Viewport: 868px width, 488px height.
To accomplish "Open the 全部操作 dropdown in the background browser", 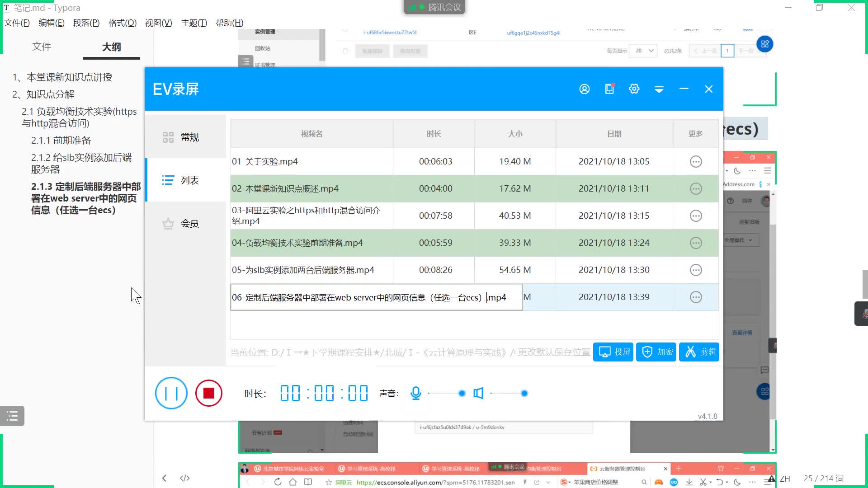I will point(741,240).
